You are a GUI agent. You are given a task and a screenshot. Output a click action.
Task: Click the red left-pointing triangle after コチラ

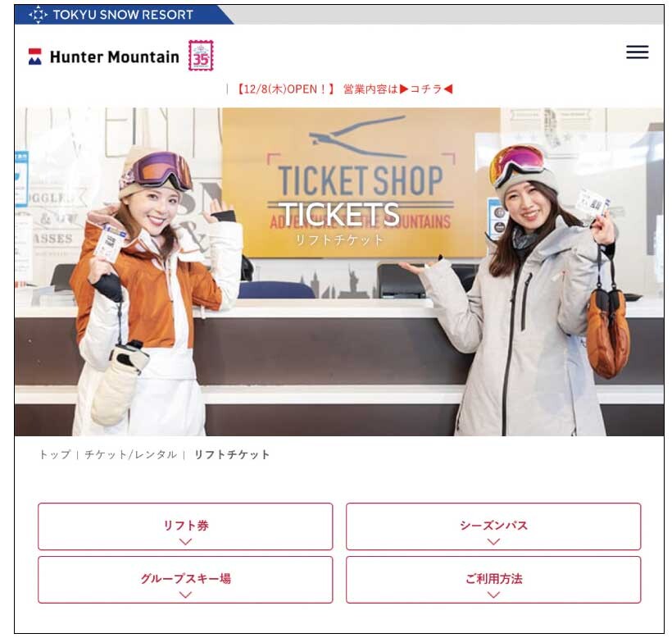(447, 89)
